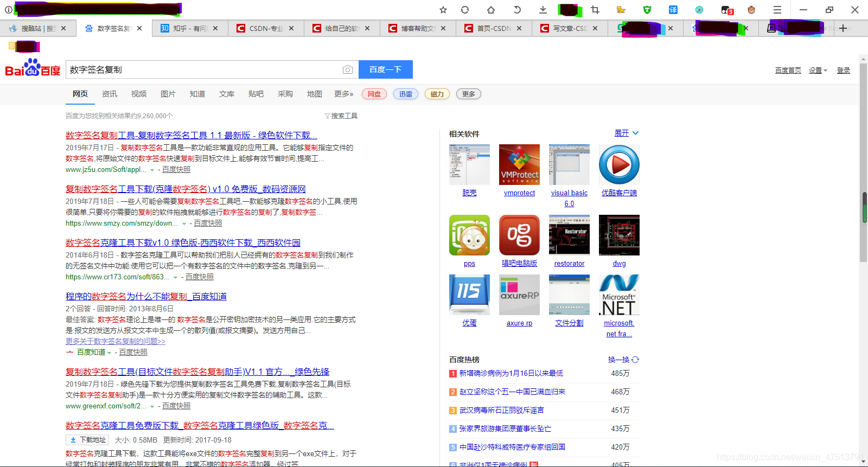Select the 文库 search category
This screenshot has height=467, width=868.
227,94
